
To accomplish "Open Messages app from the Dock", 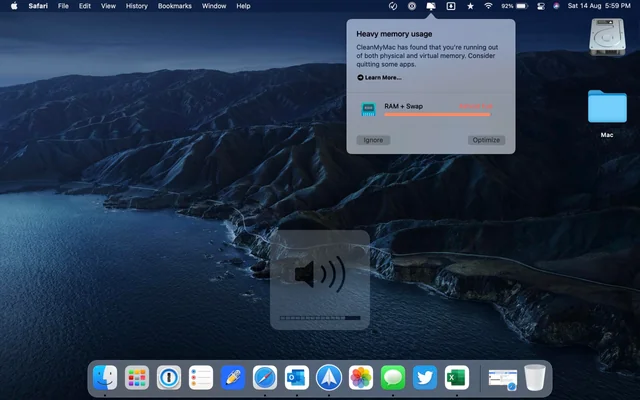I will [x=393, y=378].
